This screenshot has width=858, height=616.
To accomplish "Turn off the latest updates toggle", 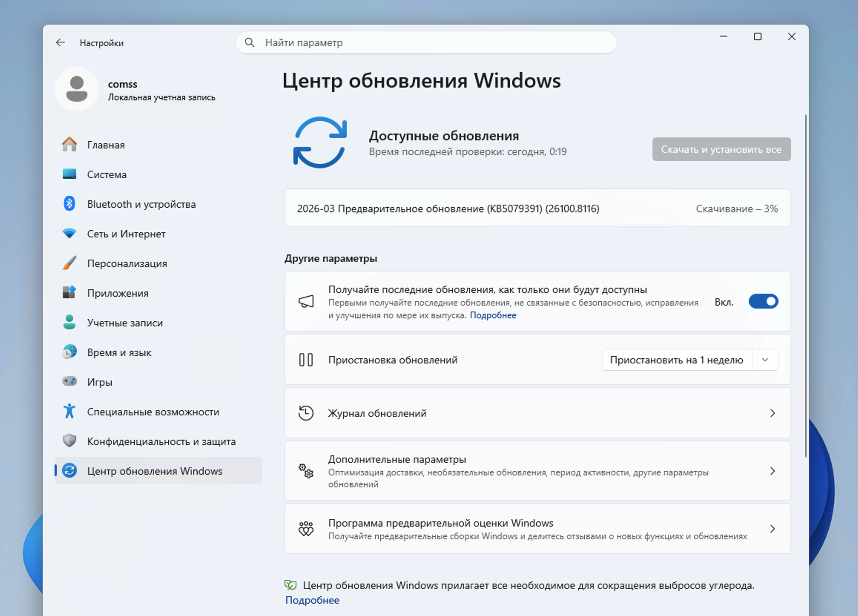I will pyautogui.click(x=763, y=302).
